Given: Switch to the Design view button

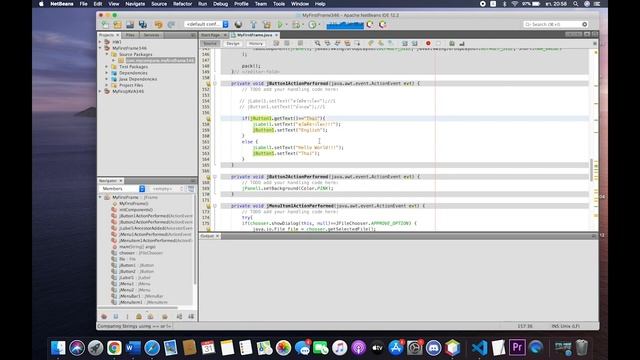Looking at the screenshot, I should pos(233,43).
